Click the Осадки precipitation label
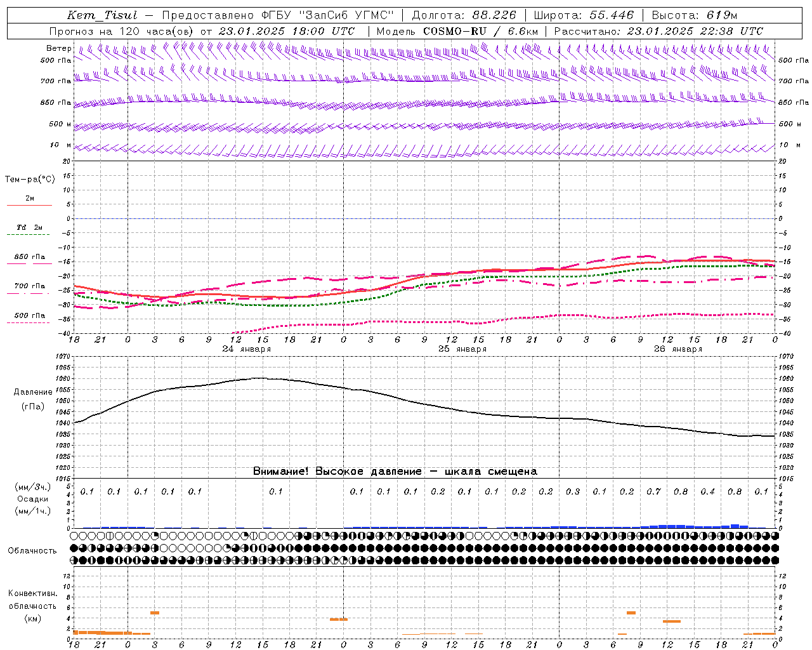Image resolution: width=812 pixels, height=650 pixels. click(x=33, y=499)
